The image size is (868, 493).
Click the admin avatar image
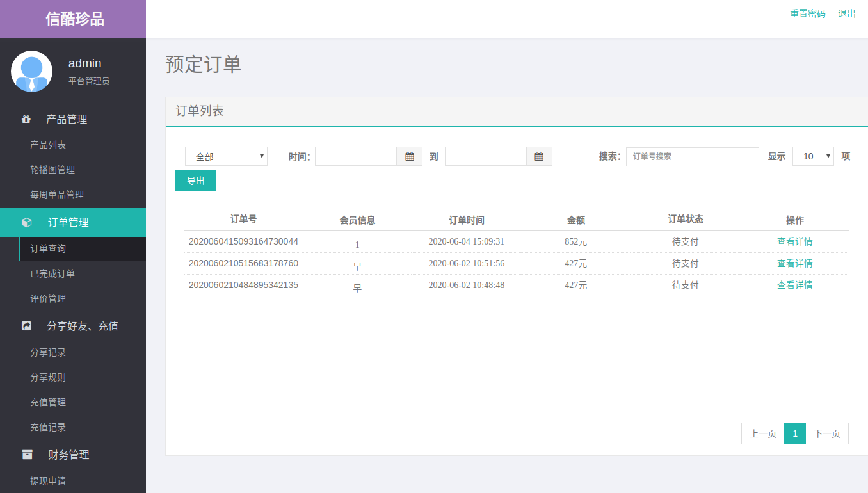click(31, 71)
